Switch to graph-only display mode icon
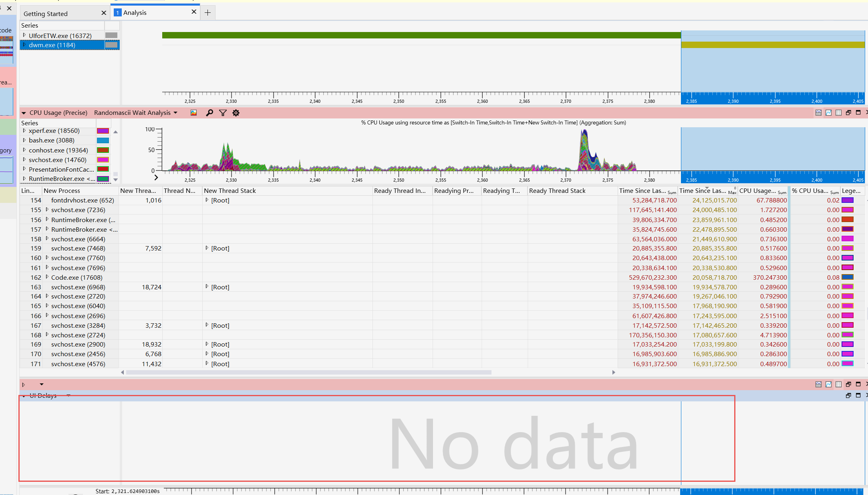The height and width of the screenshot is (495, 868). (x=828, y=112)
